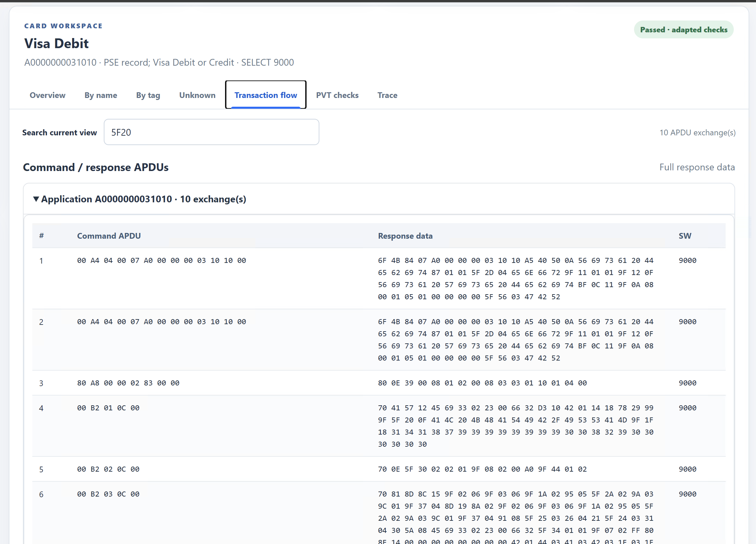Select the Transaction flow tab
This screenshot has height=544, width=756.
(x=266, y=95)
